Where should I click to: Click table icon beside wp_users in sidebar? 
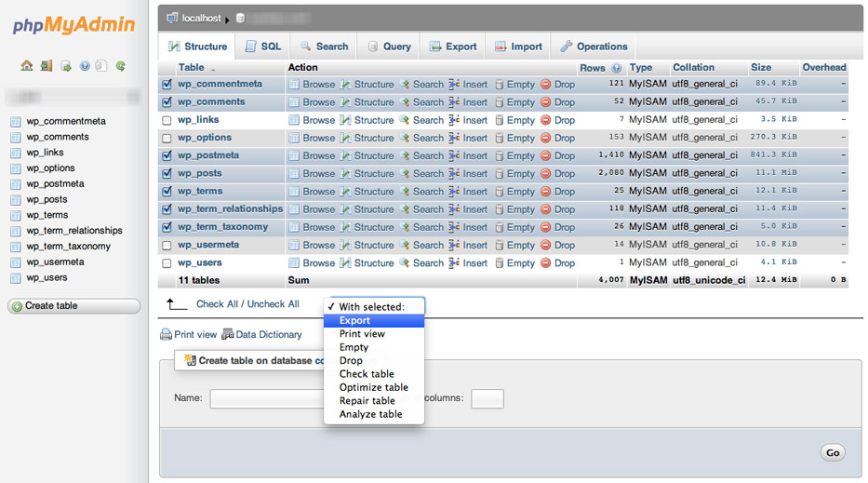[x=16, y=277]
